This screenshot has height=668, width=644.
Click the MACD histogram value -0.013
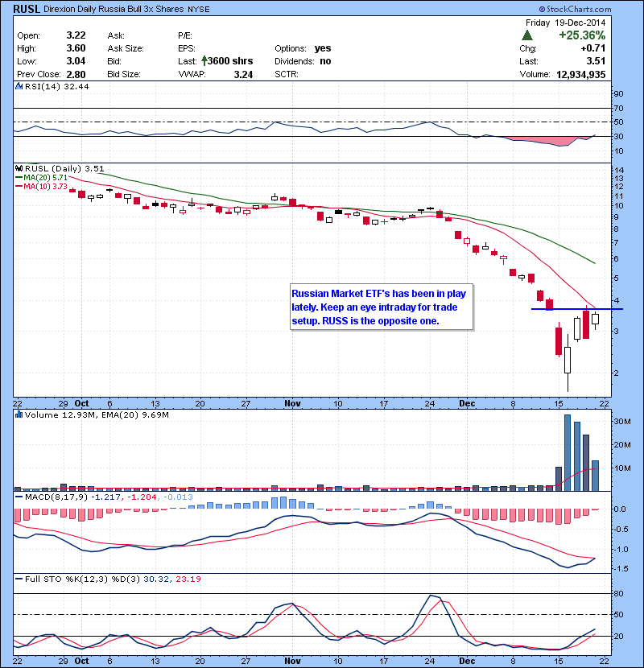(177, 497)
